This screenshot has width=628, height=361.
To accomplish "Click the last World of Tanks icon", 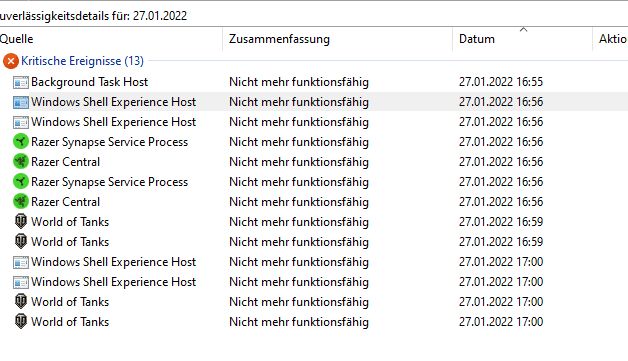I will coord(21,321).
